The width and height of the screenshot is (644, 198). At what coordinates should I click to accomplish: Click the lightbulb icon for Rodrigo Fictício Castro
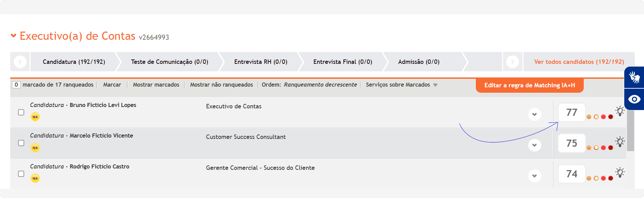[620, 172]
